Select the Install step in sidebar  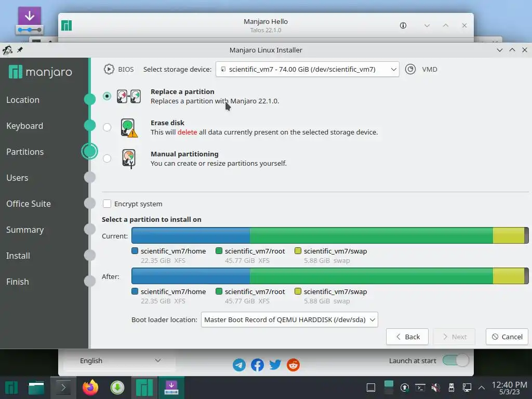click(18, 256)
